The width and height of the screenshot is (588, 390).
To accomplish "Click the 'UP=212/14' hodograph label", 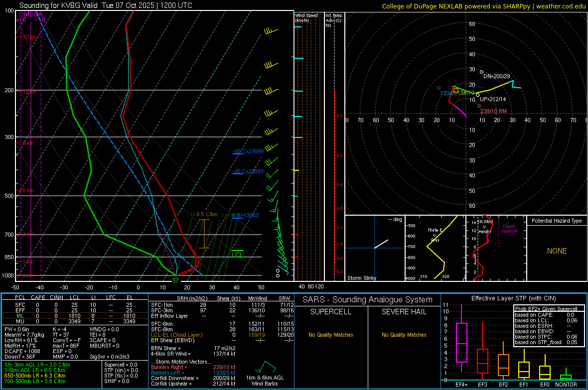I will 493,100.
